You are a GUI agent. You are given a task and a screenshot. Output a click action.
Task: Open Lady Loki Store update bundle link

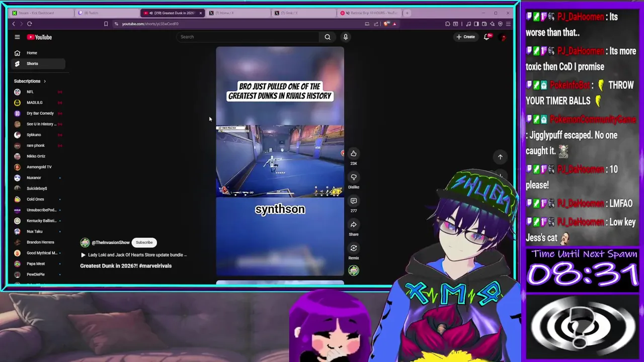coord(137,255)
